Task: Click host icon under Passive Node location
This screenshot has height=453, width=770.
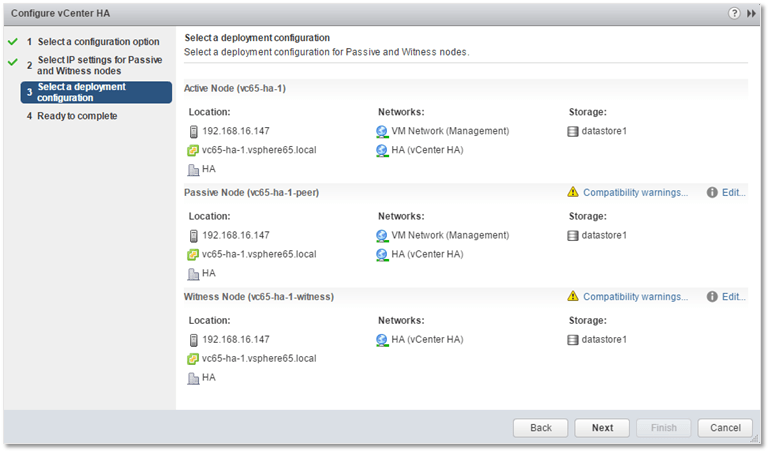Action: 193,236
